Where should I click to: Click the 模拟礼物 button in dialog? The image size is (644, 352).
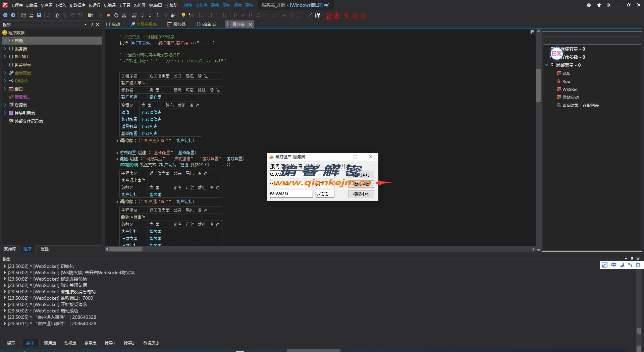361,194
